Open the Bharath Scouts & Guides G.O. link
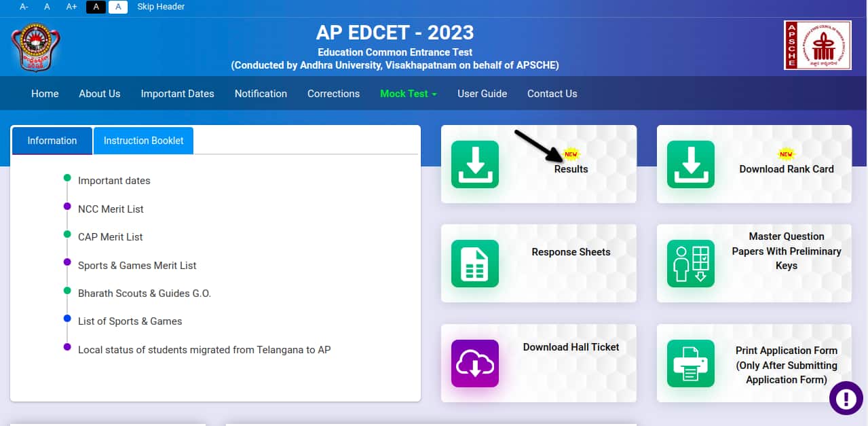Screen dimensions: 868x426 [145, 294]
